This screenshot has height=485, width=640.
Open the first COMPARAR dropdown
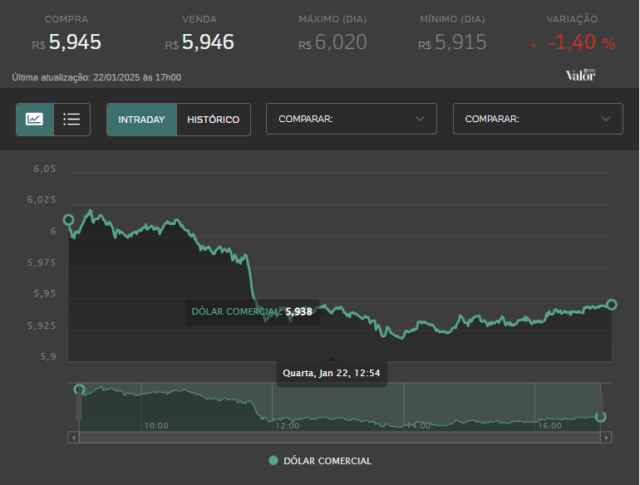[x=351, y=119]
